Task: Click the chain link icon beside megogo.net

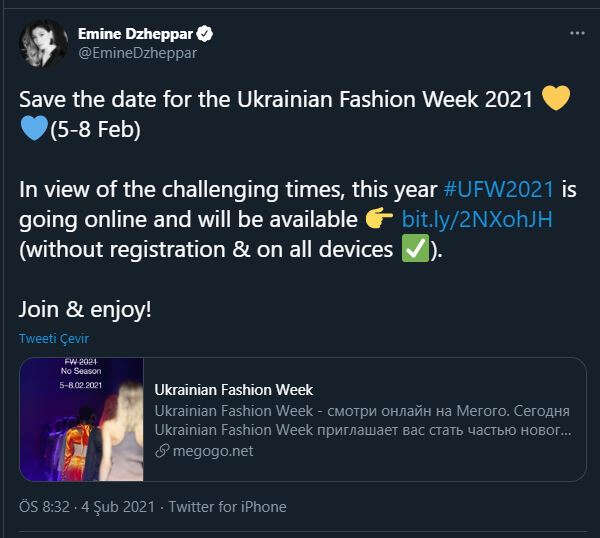Action: pos(162,450)
